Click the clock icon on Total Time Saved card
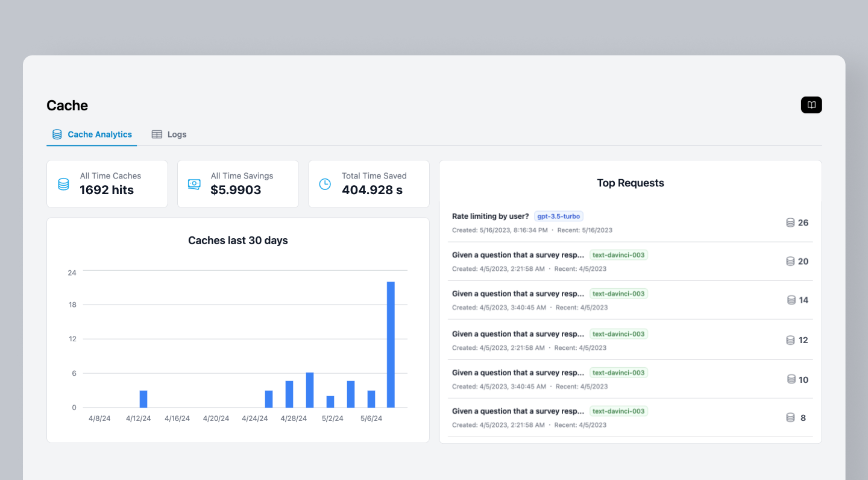Image resolution: width=868 pixels, height=480 pixels. point(324,184)
